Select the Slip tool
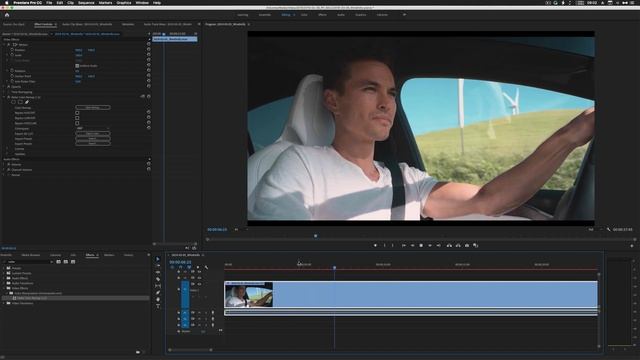Viewport: 640px width, 360px height. point(158,286)
